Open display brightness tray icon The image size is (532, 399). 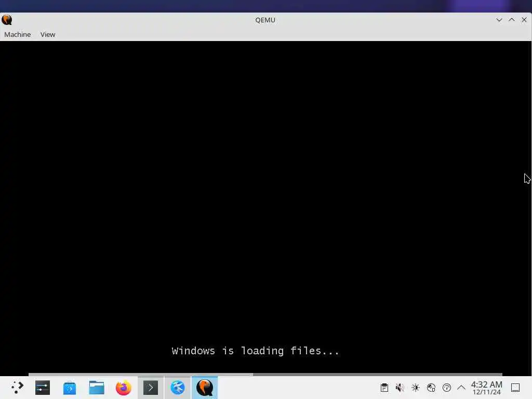click(x=416, y=388)
